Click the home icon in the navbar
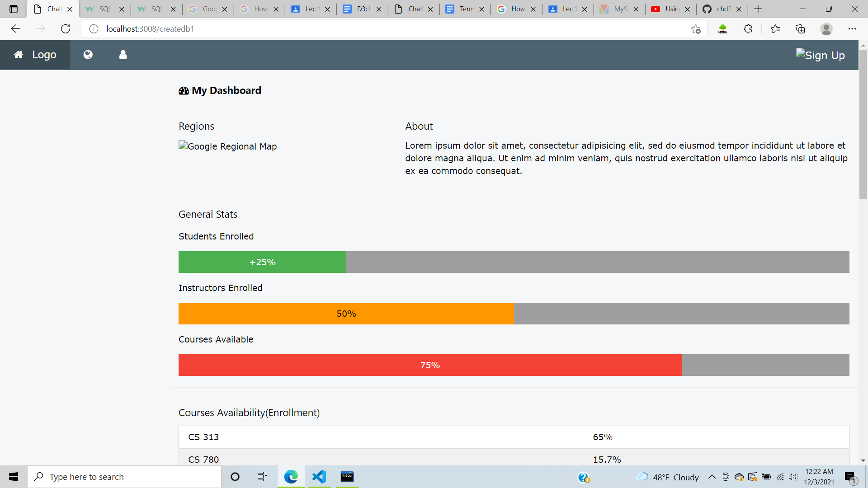Screen dimensions: 868x488 (18, 55)
